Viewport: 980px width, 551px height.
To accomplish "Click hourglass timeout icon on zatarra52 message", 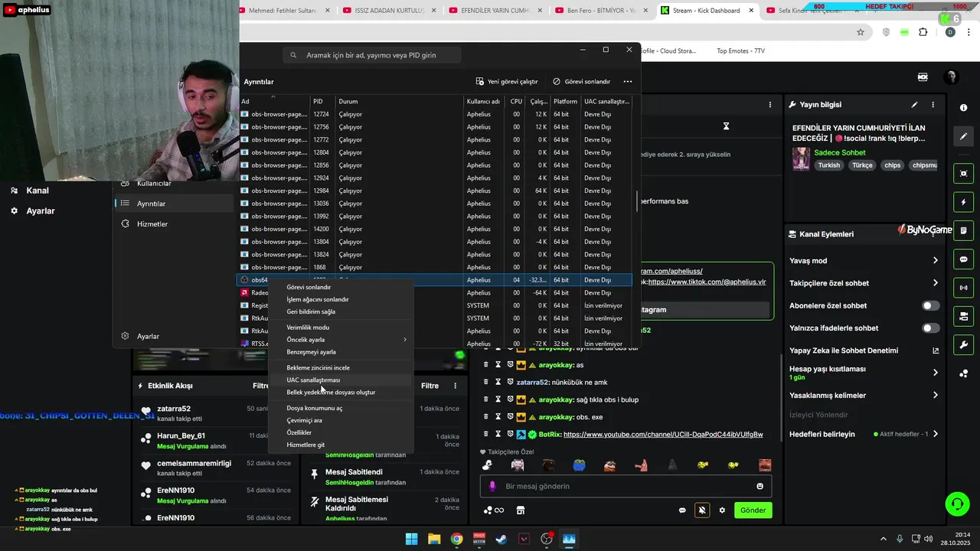I will pyautogui.click(x=498, y=382).
